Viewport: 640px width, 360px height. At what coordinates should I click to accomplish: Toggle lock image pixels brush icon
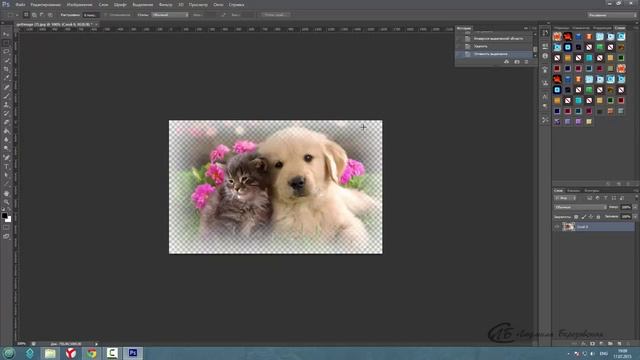tap(584, 217)
